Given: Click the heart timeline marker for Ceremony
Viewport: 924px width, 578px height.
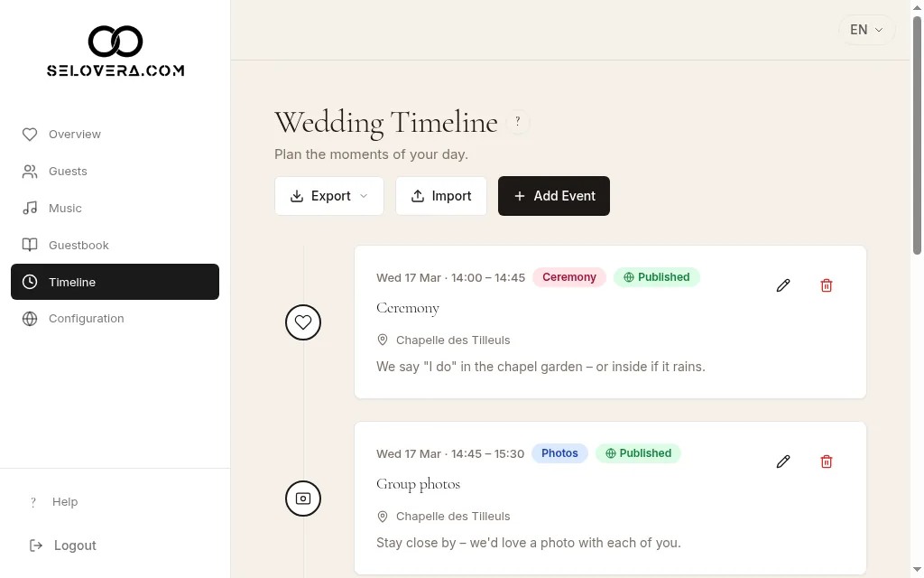Looking at the screenshot, I should pyautogui.click(x=303, y=322).
